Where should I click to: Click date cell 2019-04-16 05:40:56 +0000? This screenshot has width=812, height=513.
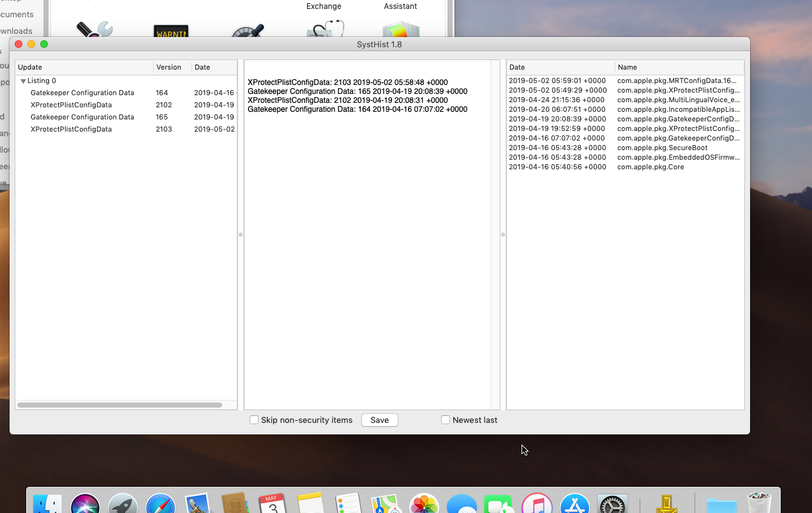click(x=557, y=167)
